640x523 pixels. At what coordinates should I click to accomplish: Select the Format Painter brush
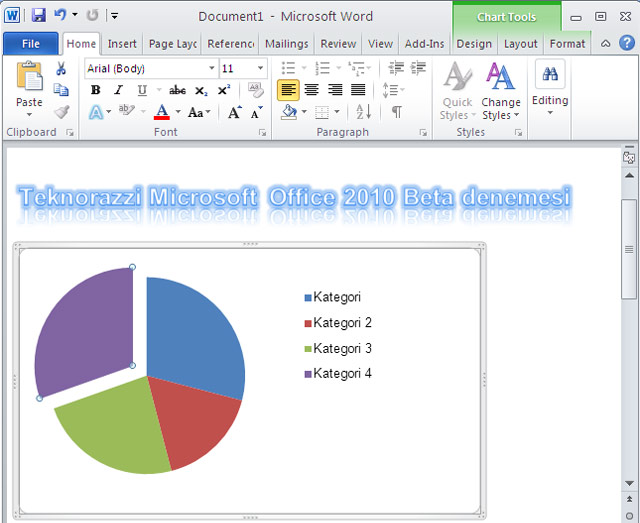tap(61, 112)
